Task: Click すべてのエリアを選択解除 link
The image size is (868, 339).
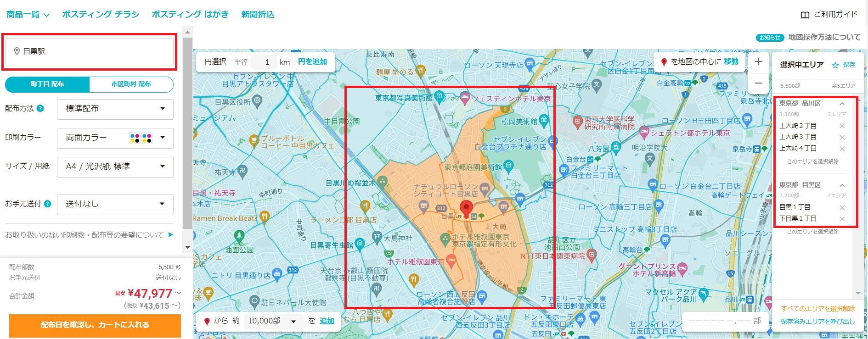Action: 818,309
